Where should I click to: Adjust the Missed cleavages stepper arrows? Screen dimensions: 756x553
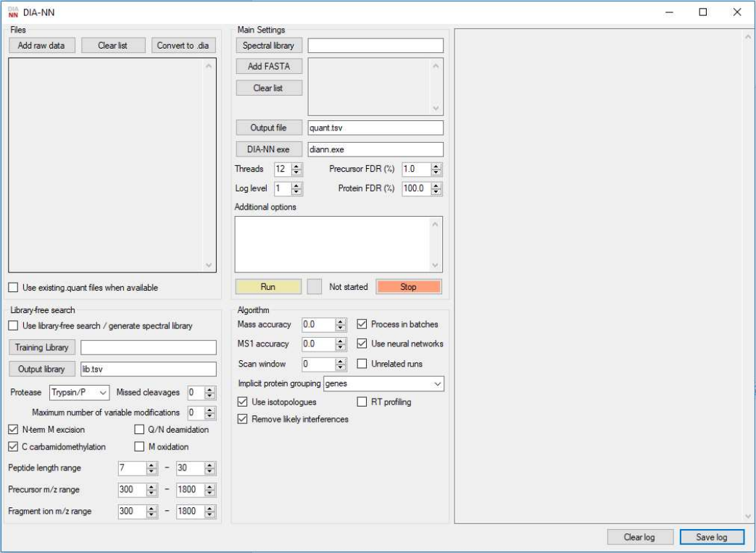pyautogui.click(x=209, y=393)
